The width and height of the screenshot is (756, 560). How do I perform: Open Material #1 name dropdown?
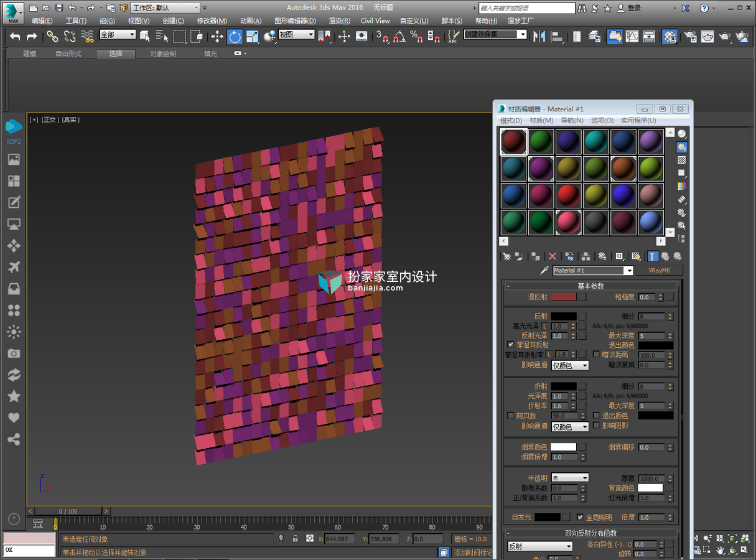click(629, 271)
